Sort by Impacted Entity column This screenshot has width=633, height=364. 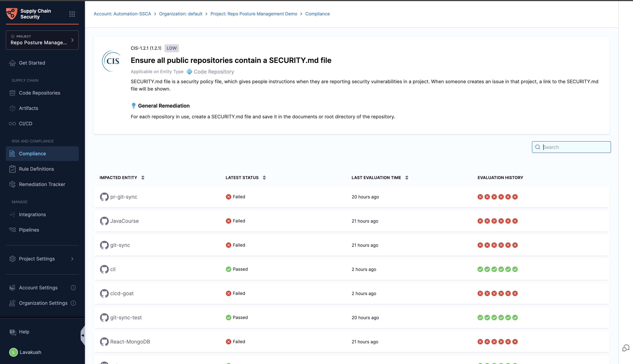143,178
